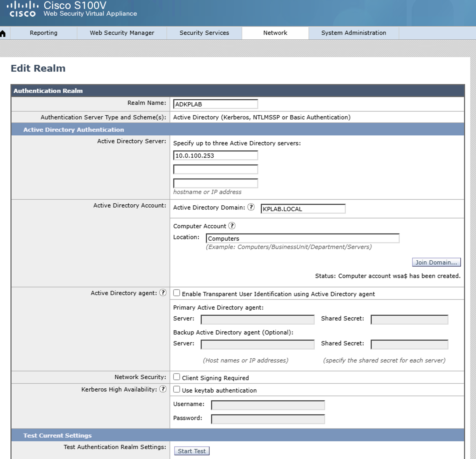This screenshot has height=459, width=476.
Task: Enable Client Signing Required
Action: click(177, 377)
